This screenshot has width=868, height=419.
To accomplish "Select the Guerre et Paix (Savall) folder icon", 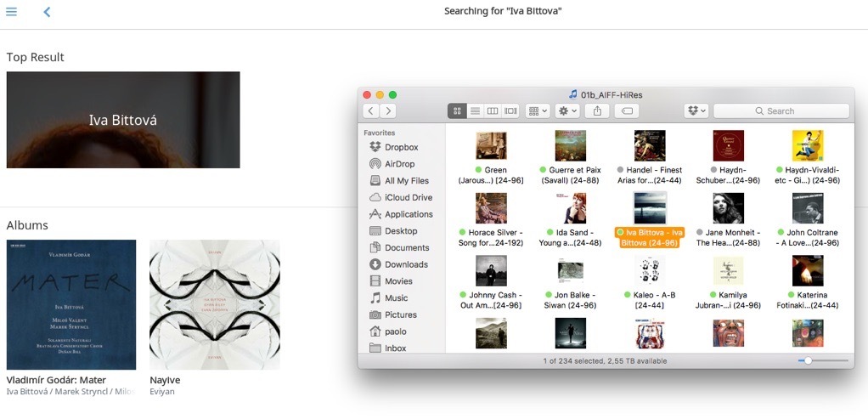I will pos(570,145).
